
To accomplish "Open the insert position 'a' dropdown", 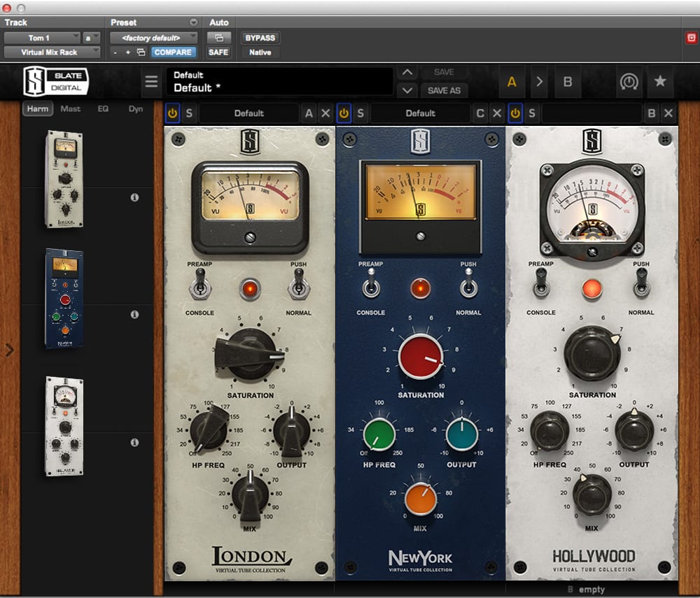I will click(91, 38).
